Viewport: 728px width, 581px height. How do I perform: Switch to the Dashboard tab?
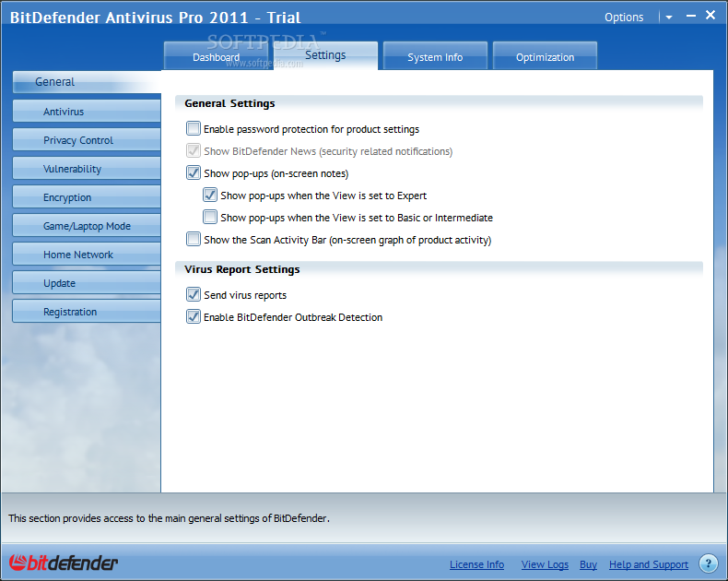click(216, 56)
